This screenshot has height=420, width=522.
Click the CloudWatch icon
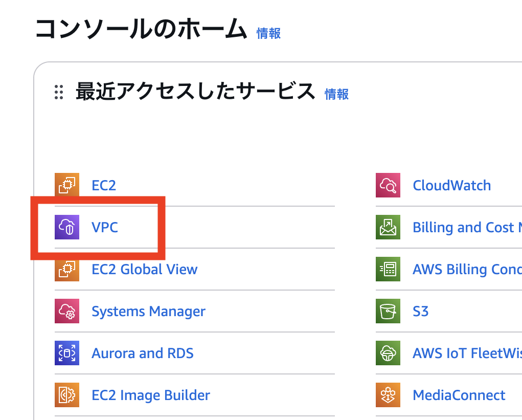click(x=388, y=185)
